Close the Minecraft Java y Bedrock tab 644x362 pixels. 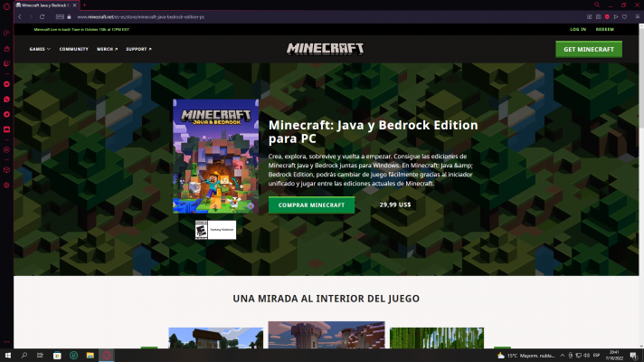pyautogui.click(x=74, y=5)
